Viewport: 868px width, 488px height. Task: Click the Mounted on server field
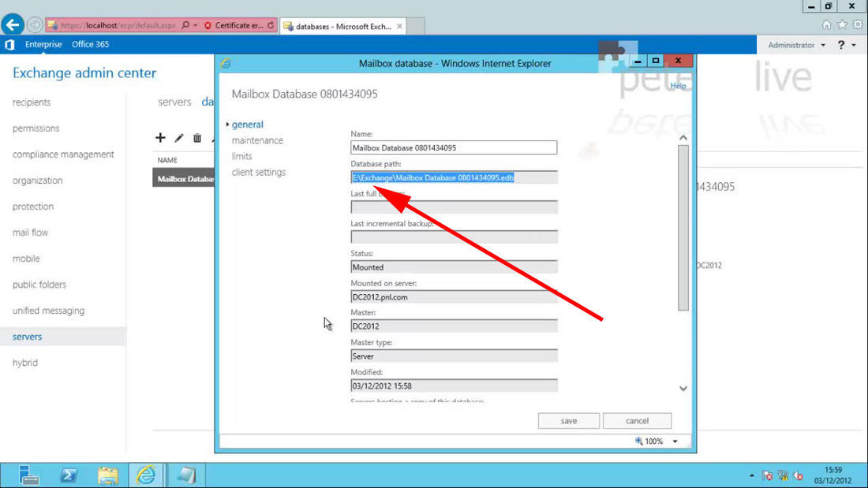click(454, 297)
